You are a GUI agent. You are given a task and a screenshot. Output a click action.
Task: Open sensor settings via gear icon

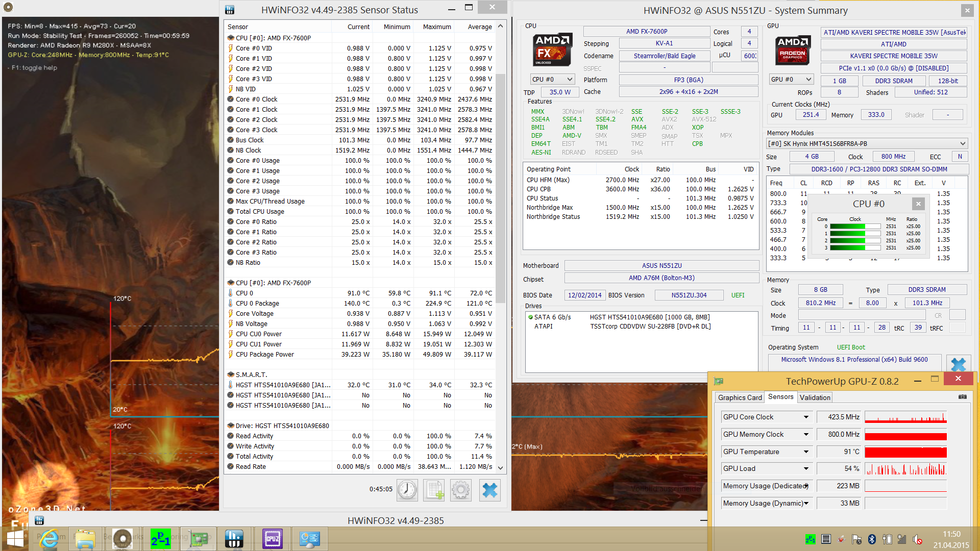[x=461, y=490]
